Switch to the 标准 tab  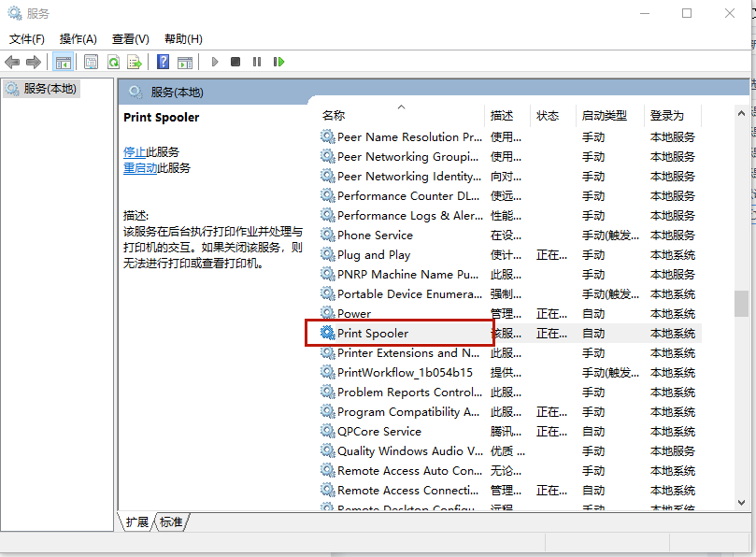coord(171,521)
